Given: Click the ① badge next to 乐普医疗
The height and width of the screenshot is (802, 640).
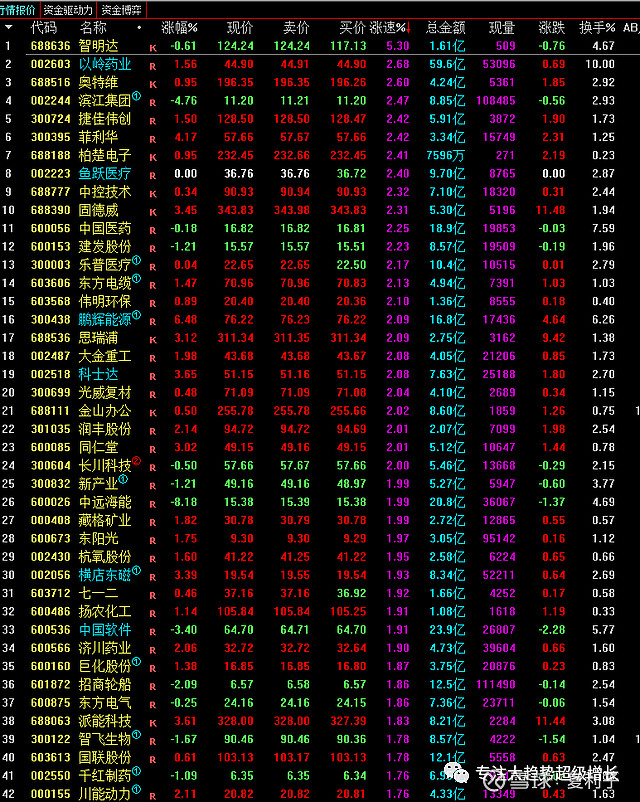Looking at the screenshot, I should [136, 260].
